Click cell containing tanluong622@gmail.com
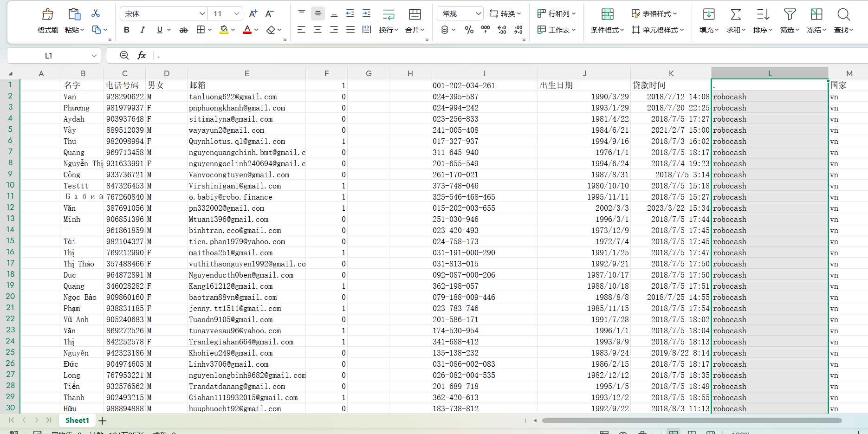Screen dimensions: 868x434 coord(246,97)
